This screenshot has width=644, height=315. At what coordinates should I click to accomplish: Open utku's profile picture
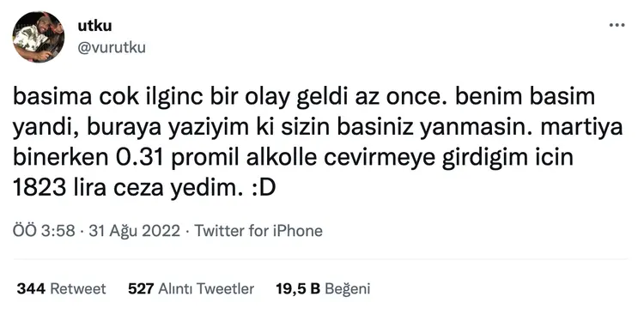click(38, 37)
